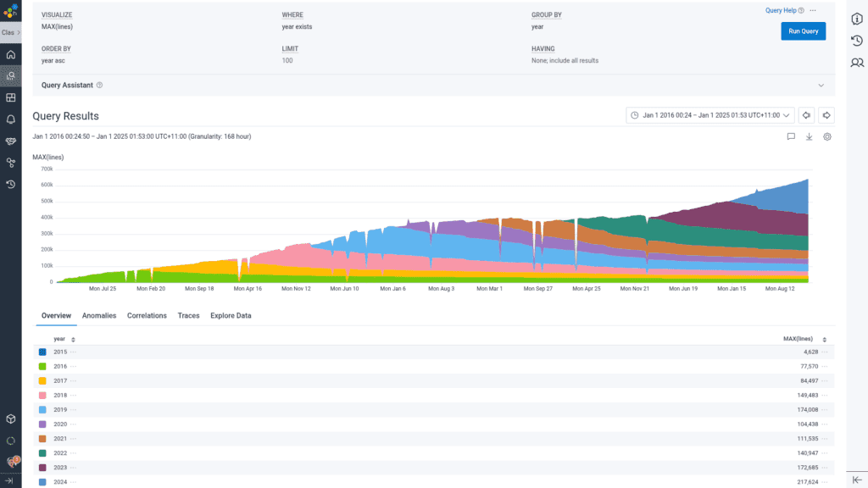
Task: Open the query history icon in right panel
Action: [x=857, y=41]
